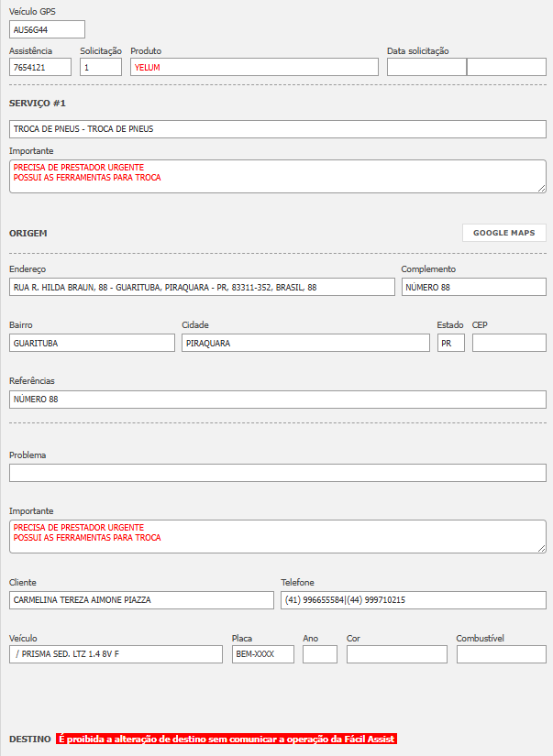Click the Troca de Pneus service field
Image resolution: width=553 pixels, height=756 pixels.
(277, 129)
